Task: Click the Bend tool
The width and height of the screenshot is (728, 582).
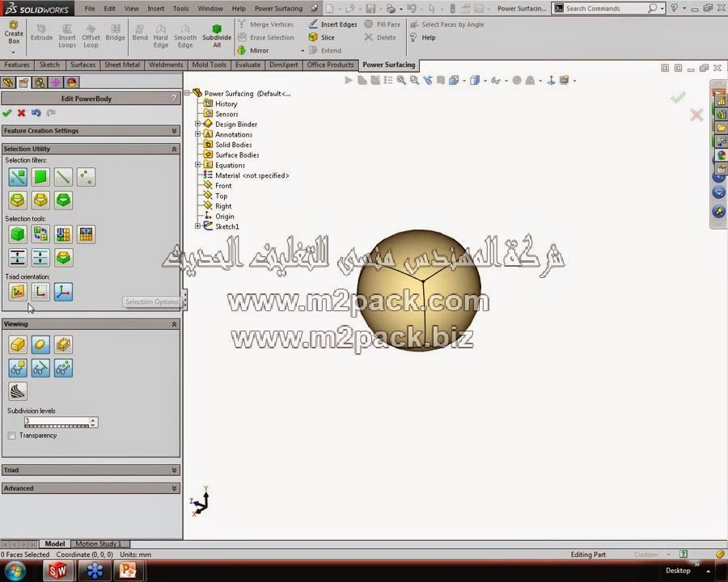Action: pos(140,33)
